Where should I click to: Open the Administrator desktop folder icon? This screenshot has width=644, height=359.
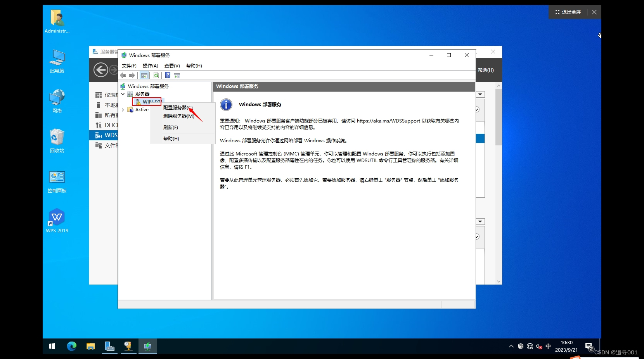click(x=57, y=21)
